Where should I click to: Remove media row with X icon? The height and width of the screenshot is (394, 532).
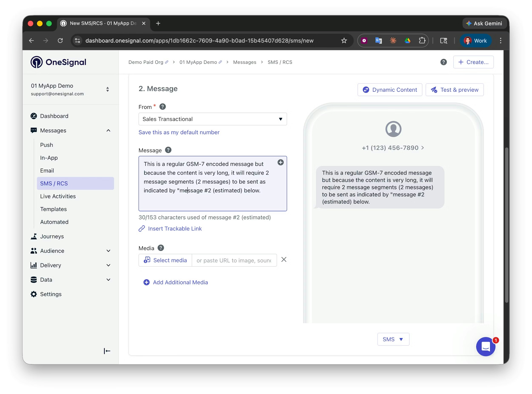point(284,259)
